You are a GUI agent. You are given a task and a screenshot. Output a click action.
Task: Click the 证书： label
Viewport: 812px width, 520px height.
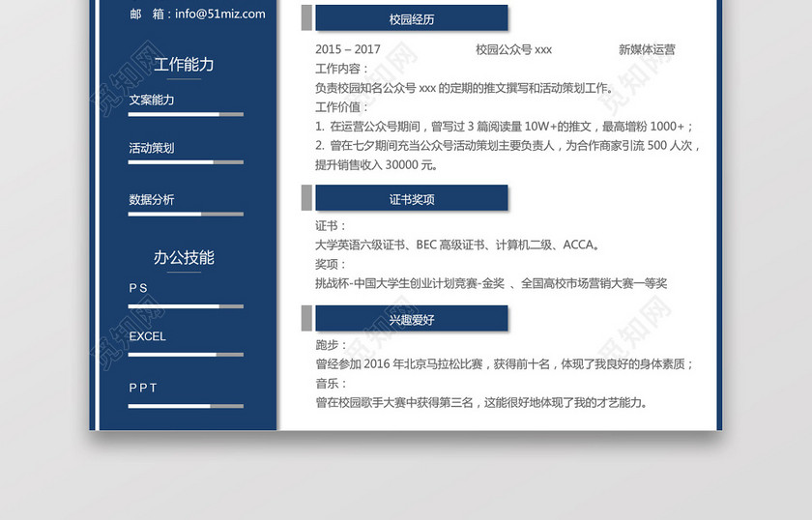click(x=331, y=225)
